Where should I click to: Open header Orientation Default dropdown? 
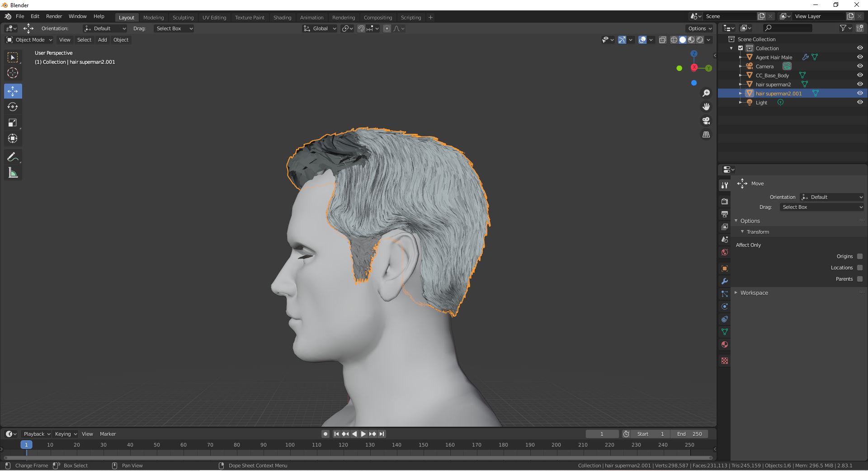pyautogui.click(x=105, y=28)
